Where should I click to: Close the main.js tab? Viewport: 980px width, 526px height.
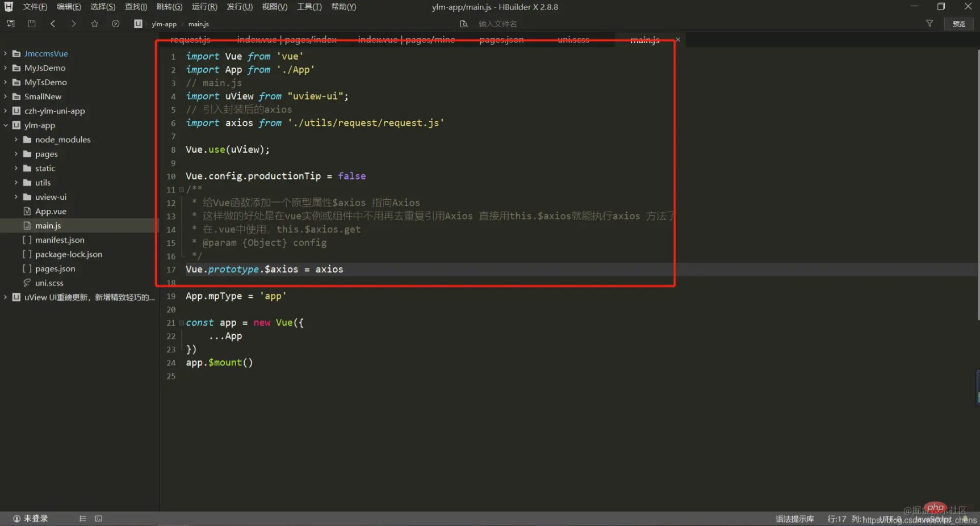click(678, 40)
